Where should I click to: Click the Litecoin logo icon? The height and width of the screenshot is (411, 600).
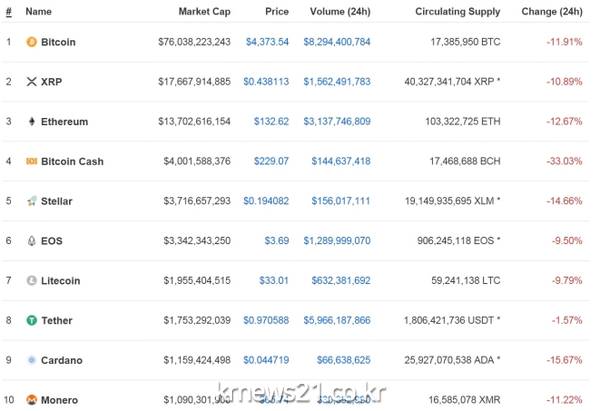pyautogui.click(x=32, y=280)
